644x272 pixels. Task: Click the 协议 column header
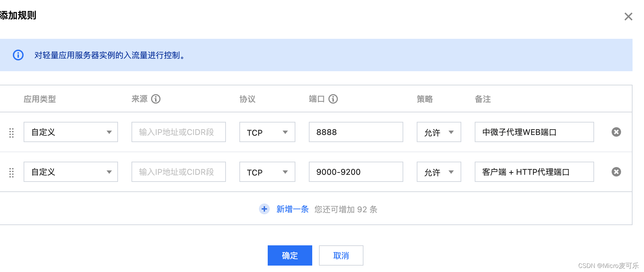(x=247, y=99)
